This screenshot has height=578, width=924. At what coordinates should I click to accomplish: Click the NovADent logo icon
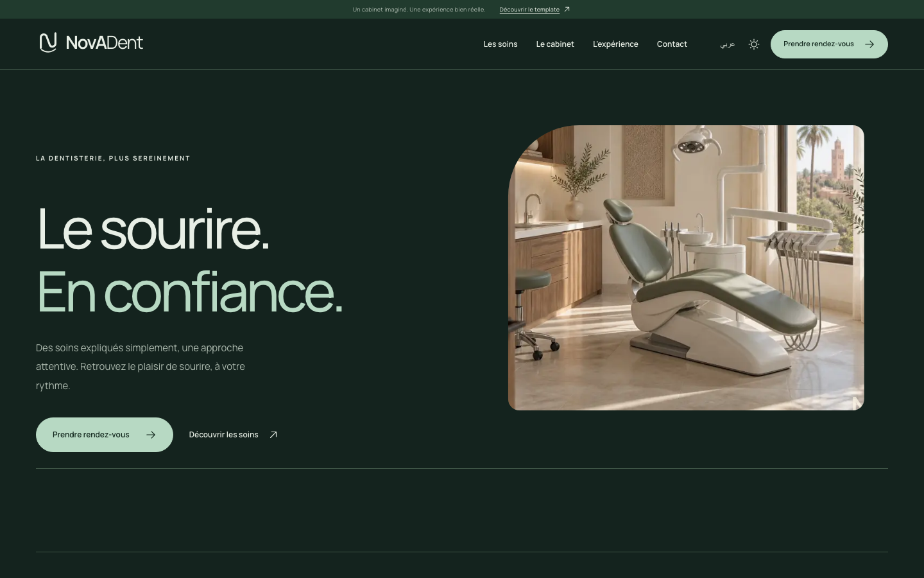pos(48,42)
